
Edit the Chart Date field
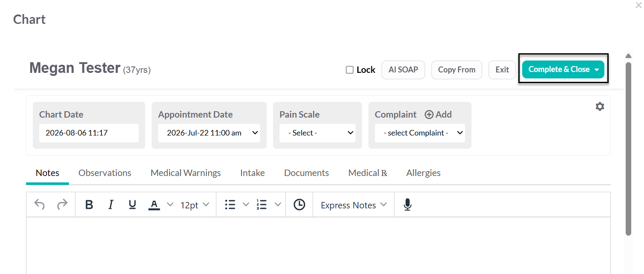[x=89, y=133]
